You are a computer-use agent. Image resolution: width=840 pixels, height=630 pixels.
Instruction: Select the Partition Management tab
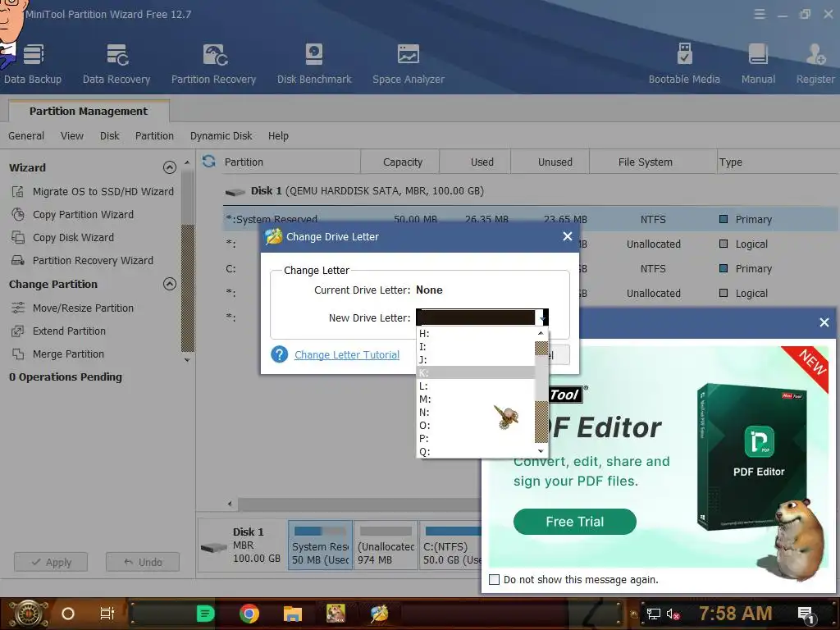(x=89, y=111)
